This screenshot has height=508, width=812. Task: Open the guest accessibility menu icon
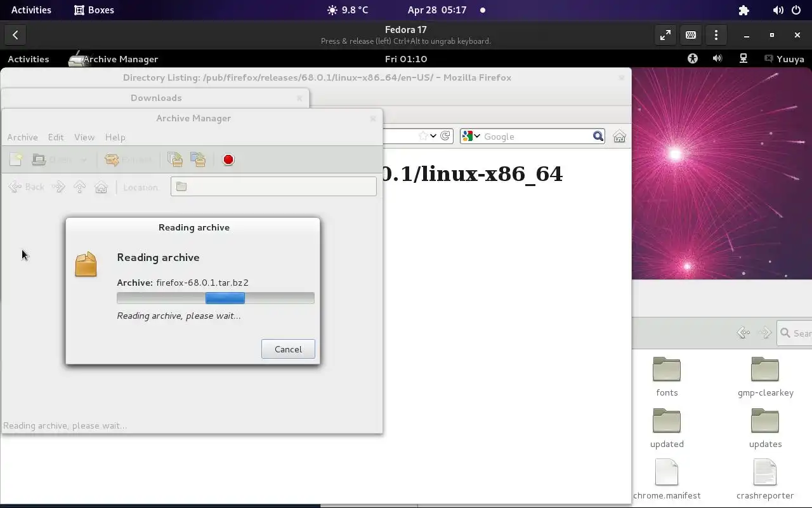tap(693, 59)
